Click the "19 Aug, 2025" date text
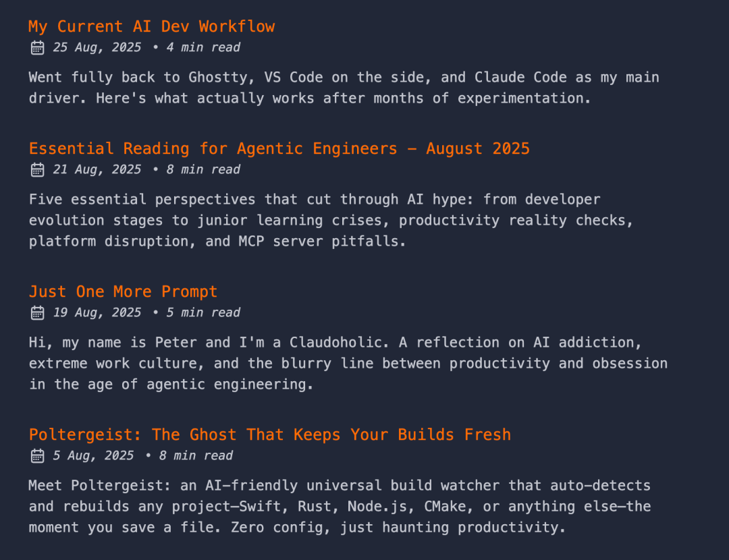 coord(97,312)
